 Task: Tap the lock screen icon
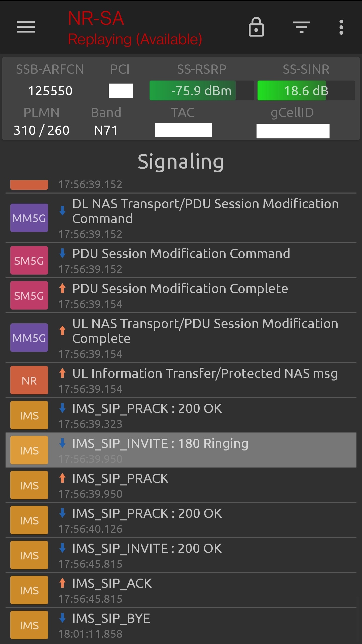(256, 27)
